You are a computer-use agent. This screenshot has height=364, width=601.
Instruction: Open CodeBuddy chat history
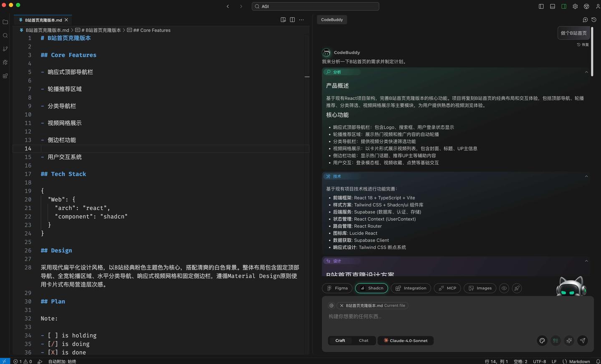[x=594, y=20]
